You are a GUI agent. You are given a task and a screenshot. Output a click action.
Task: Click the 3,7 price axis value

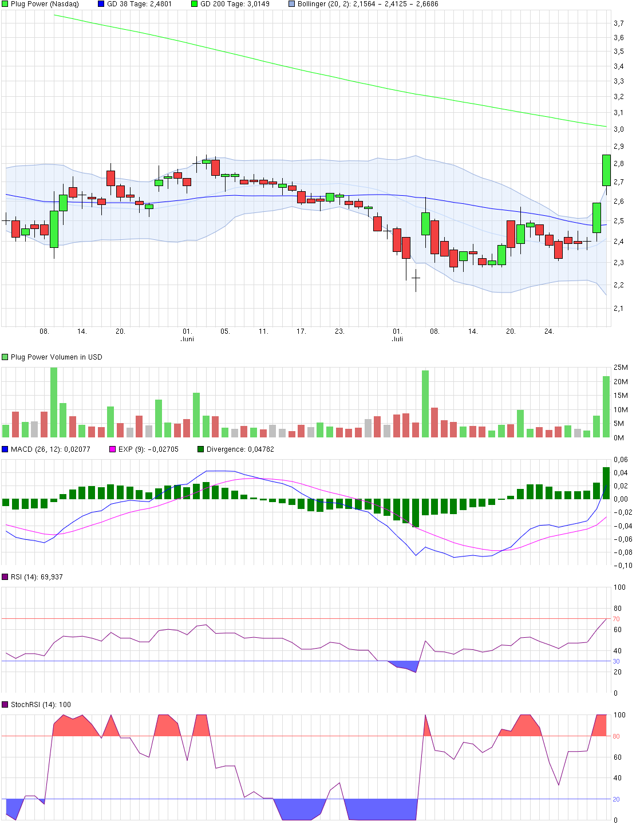[619, 23]
